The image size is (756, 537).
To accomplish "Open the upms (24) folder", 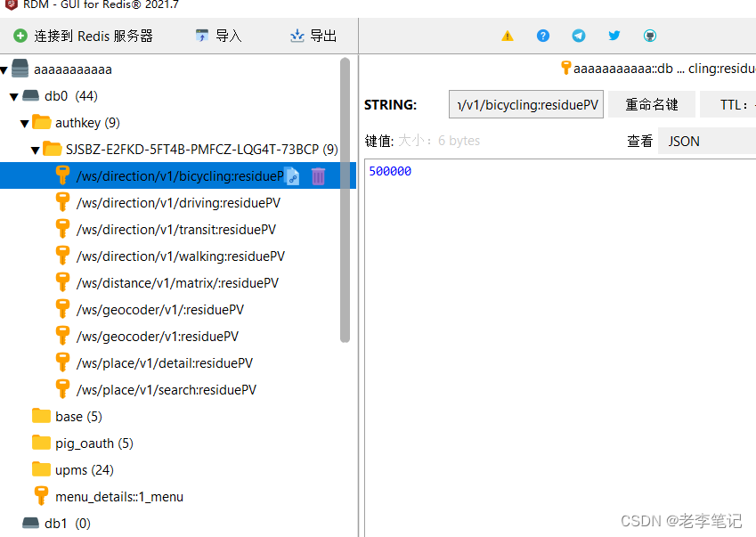I will pos(85,469).
